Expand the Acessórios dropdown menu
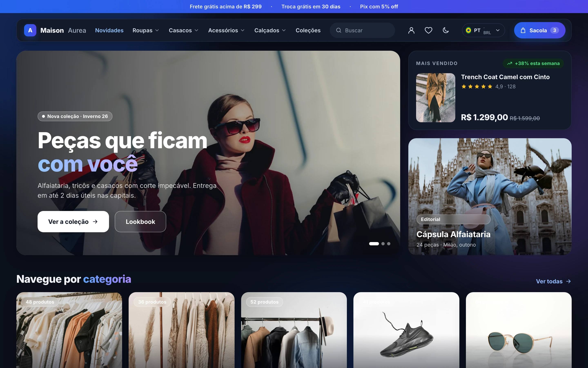 click(x=226, y=30)
